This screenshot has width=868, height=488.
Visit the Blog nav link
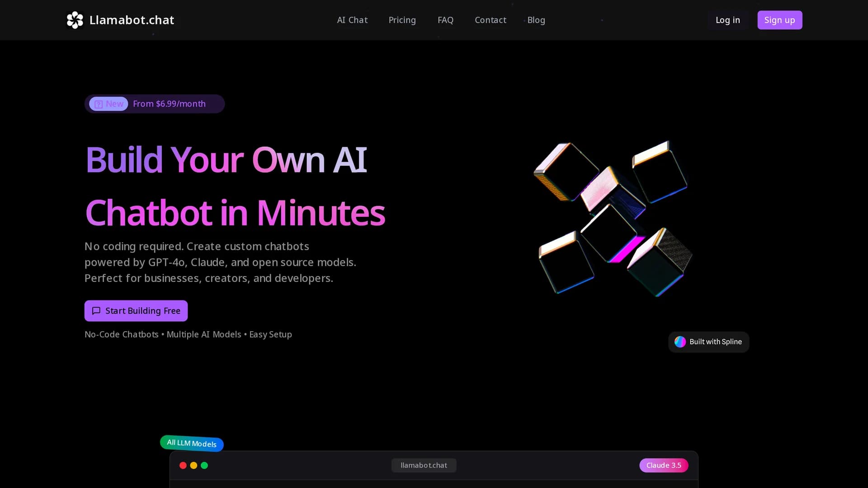point(536,20)
